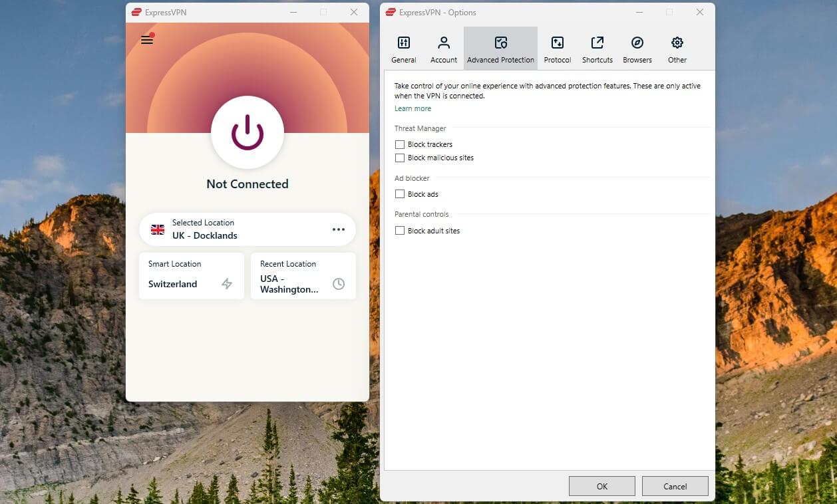Click the lightning icon beside Switzerland
Screen dimensions: 837x504
[227, 284]
